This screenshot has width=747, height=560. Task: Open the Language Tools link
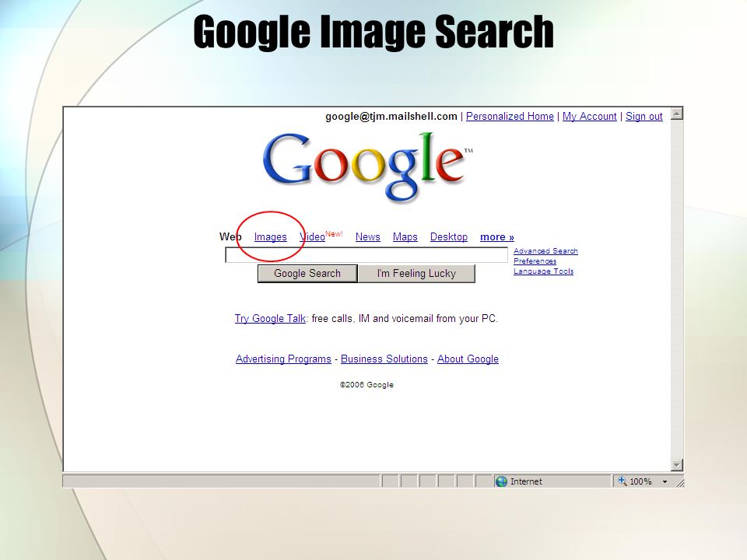pyautogui.click(x=544, y=271)
